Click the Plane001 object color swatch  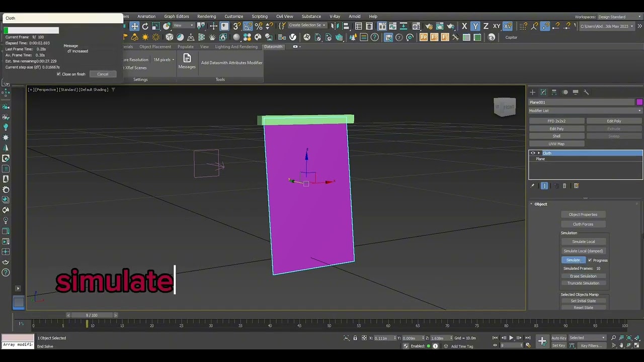point(639,102)
